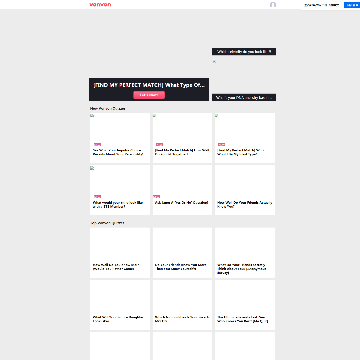The image size is (360, 360).
Task: Click the pink tag on first quiz card
Action: pyautogui.click(x=97, y=145)
